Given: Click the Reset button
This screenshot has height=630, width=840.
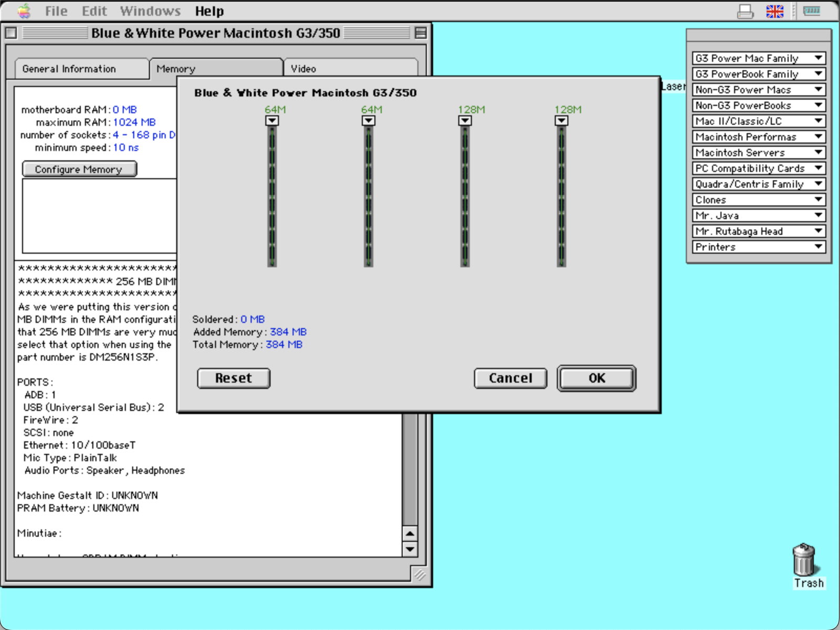Looking at the screenshot, I should (234, 378).
